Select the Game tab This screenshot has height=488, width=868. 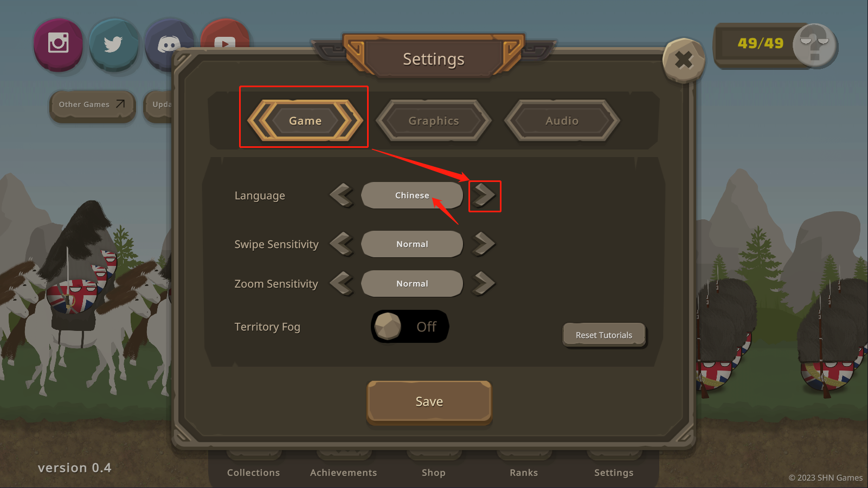click(305, 120)
